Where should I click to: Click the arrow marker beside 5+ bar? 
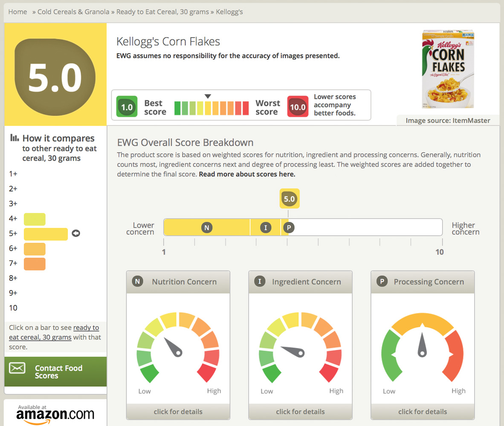click(76, 233)
